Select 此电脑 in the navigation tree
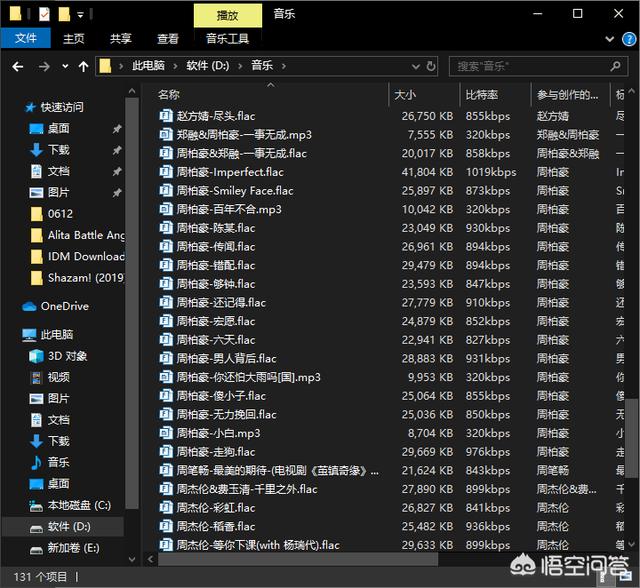The image size is (640, 588). 57,335
